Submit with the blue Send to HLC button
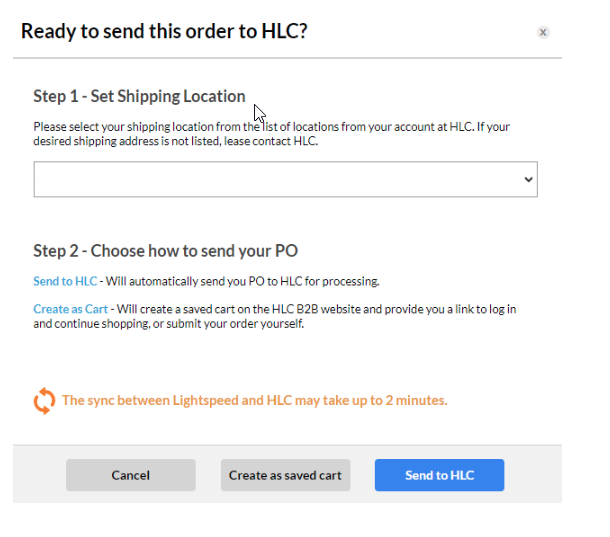Image resolution: width=610 pixels, height=537 pixels. (x=439, y=475)
